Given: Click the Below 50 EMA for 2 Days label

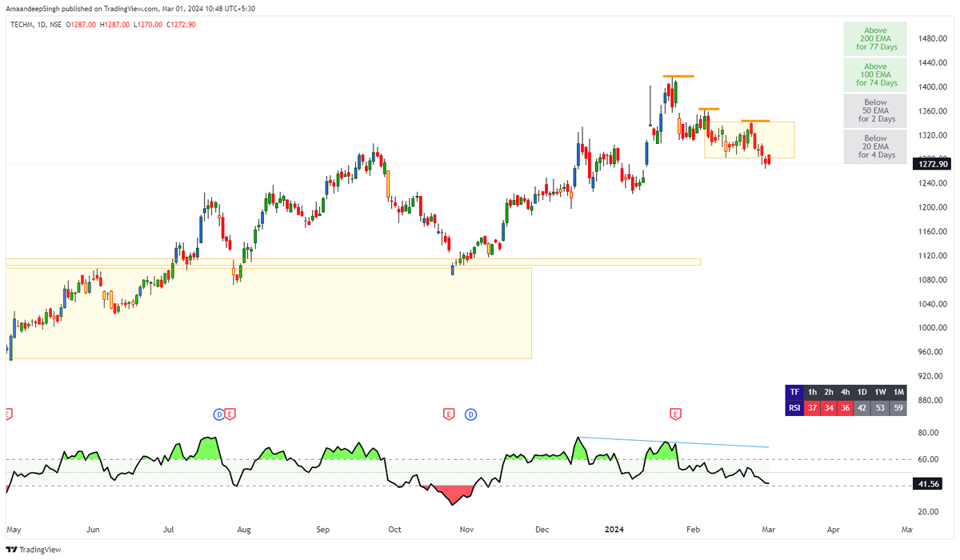Looking at the screenshot, I should coord(875,110).
